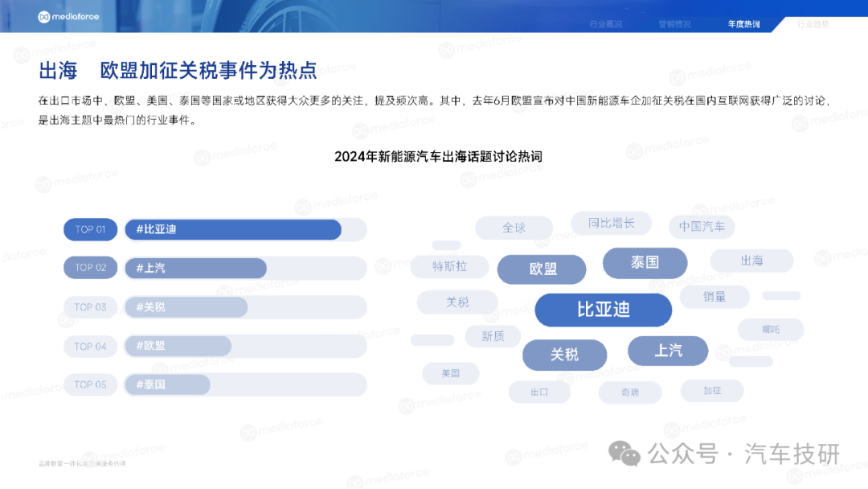Click the 全球 word cloud bubble
The height and width of the screenshot is (489, 868).
(x=514, y=228)
